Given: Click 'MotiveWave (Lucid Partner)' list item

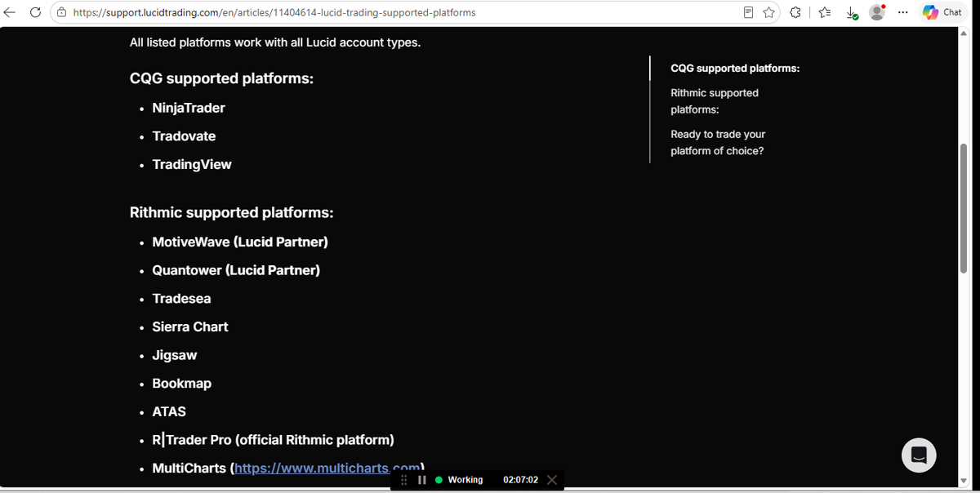Looking at the screenshot, I should [x=240, y=242].
